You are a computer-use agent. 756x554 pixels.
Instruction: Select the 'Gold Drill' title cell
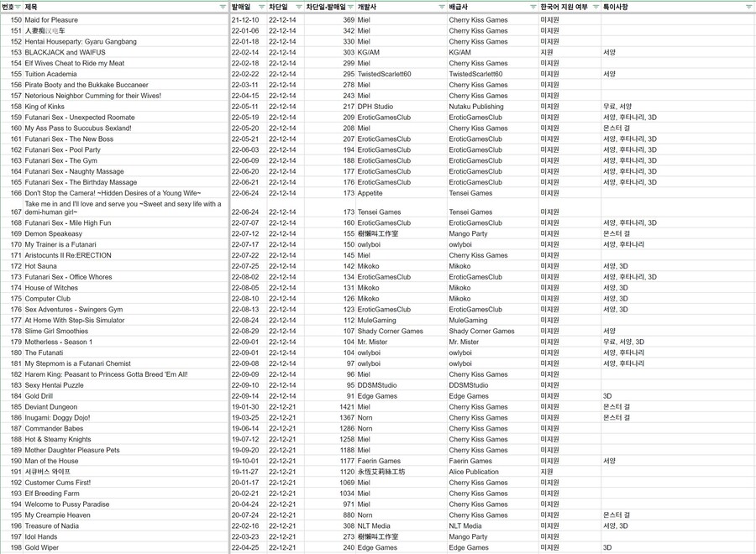(x=125, y=396)
